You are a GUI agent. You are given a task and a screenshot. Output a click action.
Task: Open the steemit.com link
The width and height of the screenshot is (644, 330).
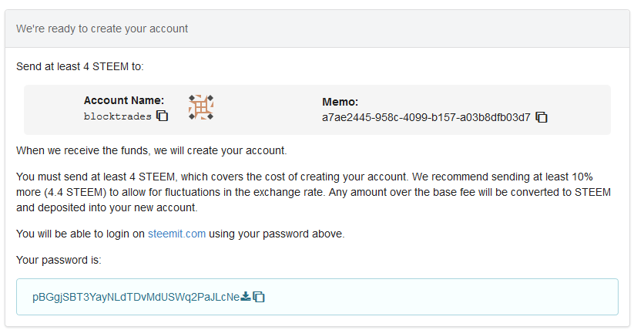(176, 234)
